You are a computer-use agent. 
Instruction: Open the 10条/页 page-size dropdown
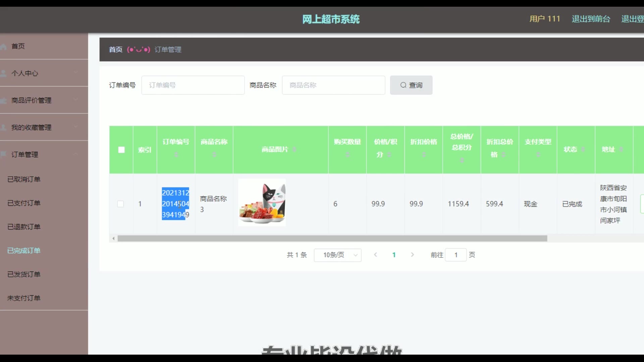337,255
